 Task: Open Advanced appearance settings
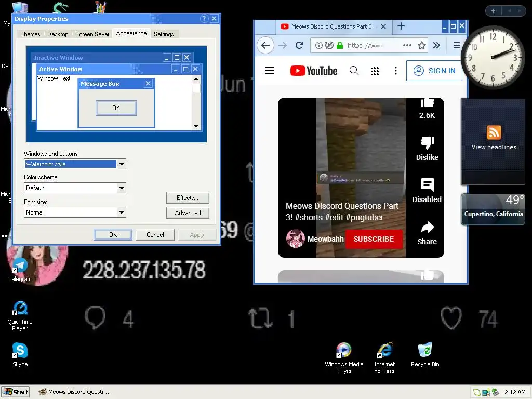point(188,212)
